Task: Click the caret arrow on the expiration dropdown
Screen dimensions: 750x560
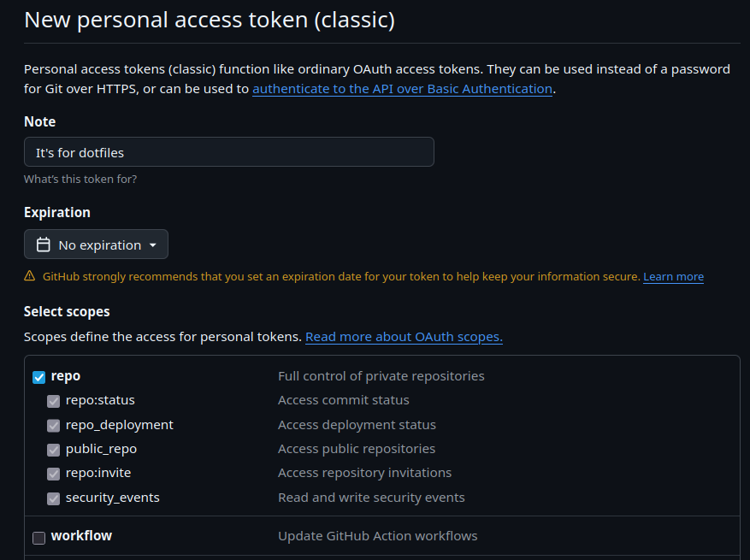Action: (153, 245)
